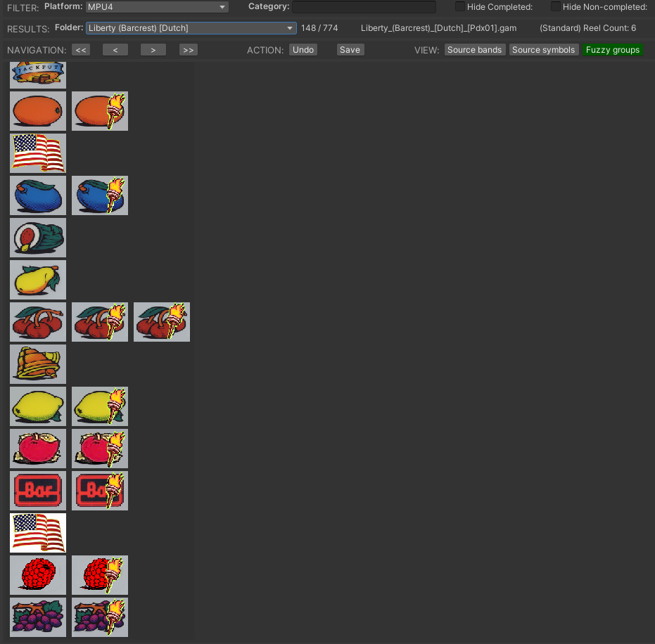
Task: Expand the Folder Liberty (Barcrest) dropdown
Action: (x=191, y=28)
